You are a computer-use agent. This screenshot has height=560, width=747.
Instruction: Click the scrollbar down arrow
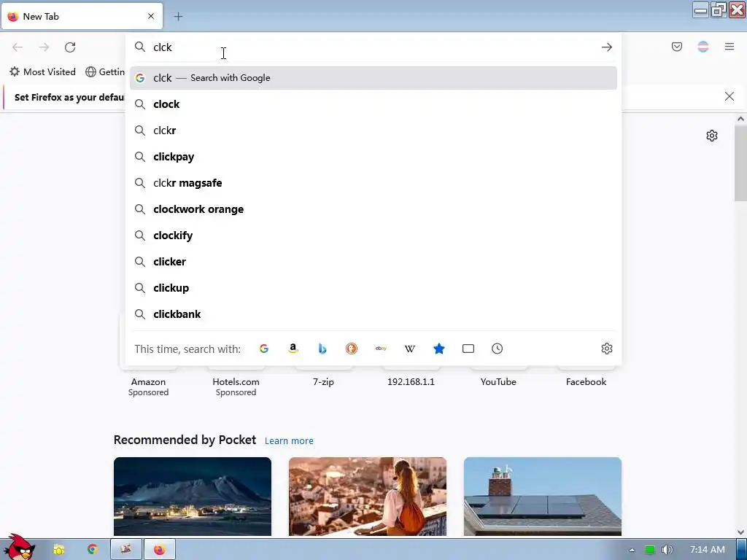[x=740, y=532]
